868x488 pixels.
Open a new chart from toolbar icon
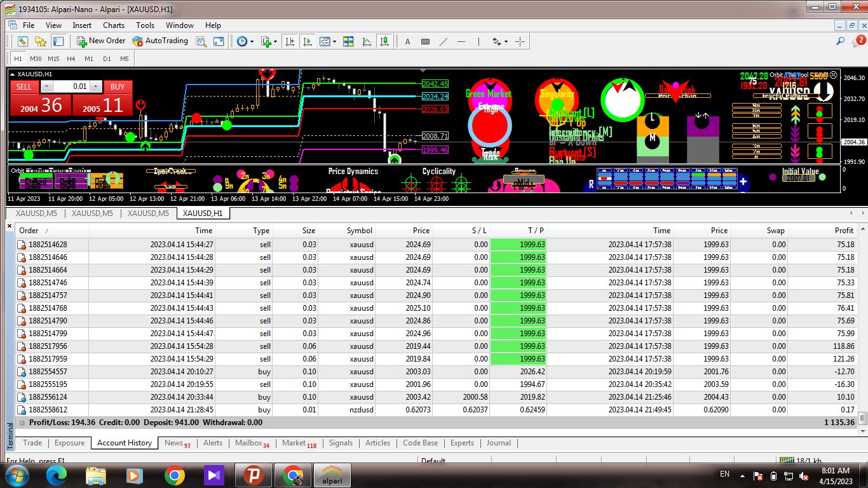click(23, 41)
